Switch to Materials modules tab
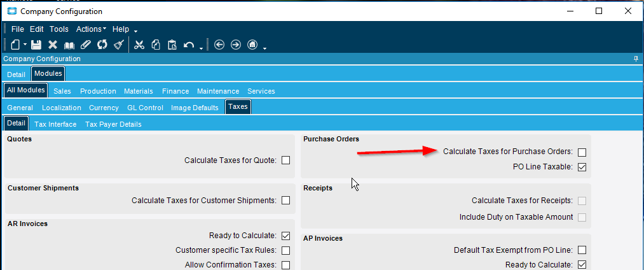Viewport: 644px width, 270px height. click(139, 91)
